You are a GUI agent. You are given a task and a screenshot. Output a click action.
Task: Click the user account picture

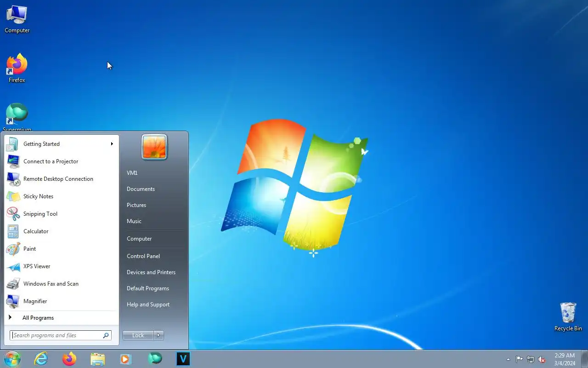(x=154, y=147)
